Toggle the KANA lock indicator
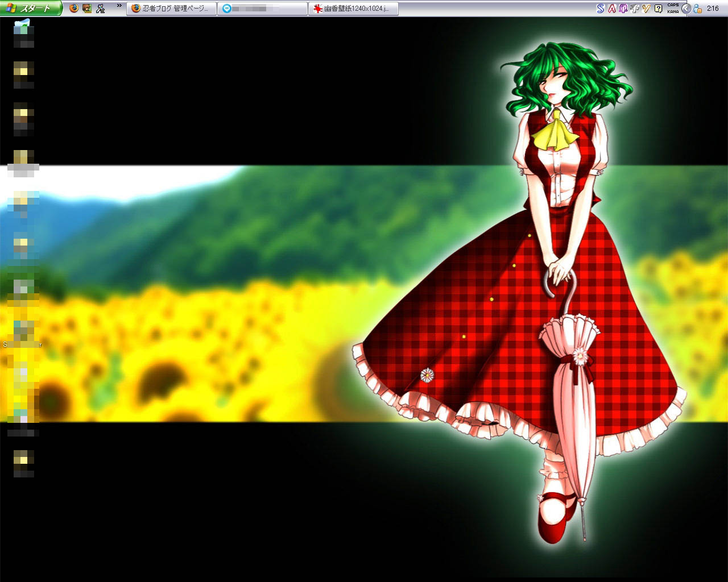The height and width of the screenshot is (582, 728). click(673, 11)
